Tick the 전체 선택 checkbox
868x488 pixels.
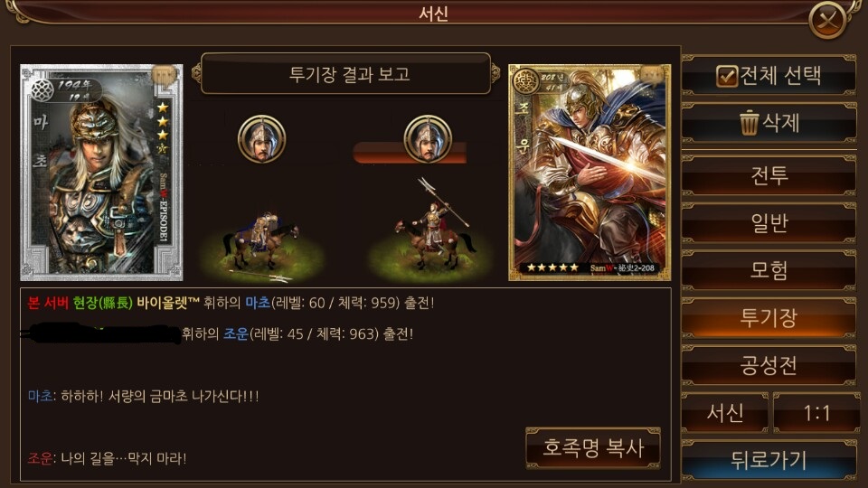727,76
